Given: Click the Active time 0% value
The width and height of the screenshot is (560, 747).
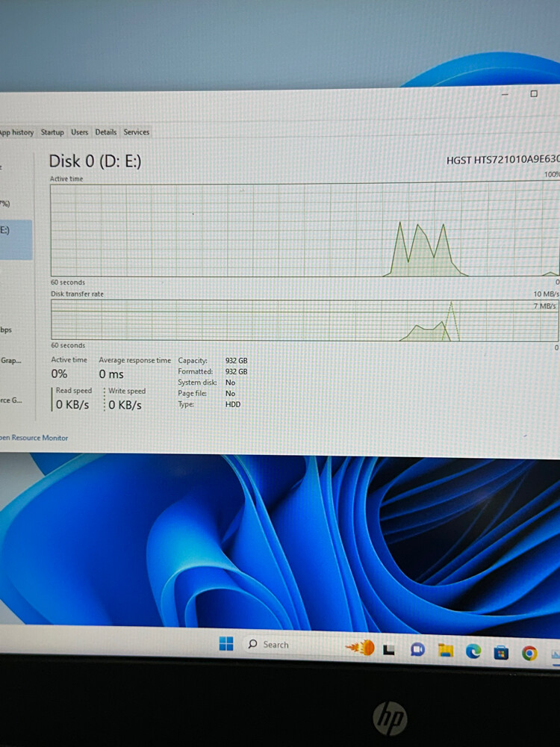Looking at the screenshot, I should coord(59,374).
